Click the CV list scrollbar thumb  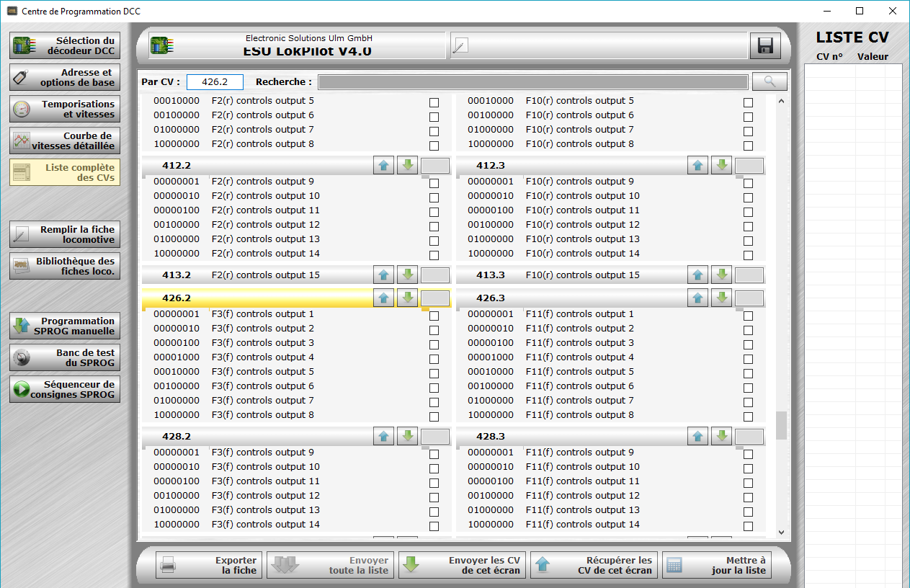(781, 425)
